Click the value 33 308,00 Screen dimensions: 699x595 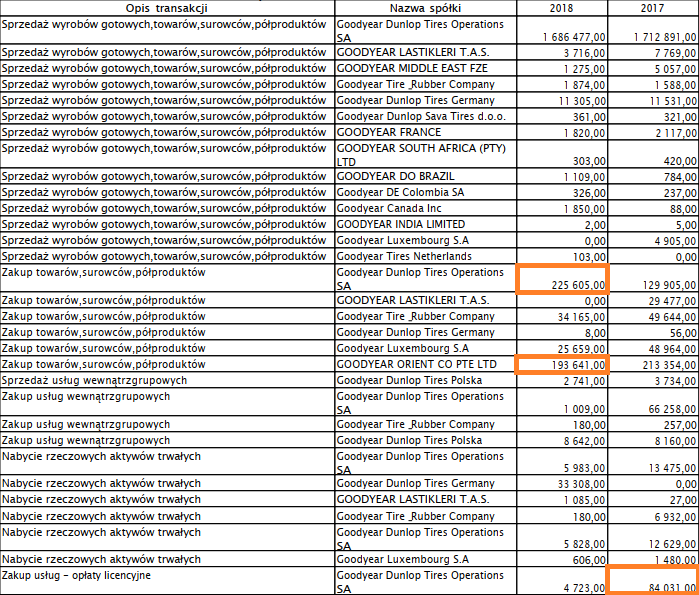point(582,484)
